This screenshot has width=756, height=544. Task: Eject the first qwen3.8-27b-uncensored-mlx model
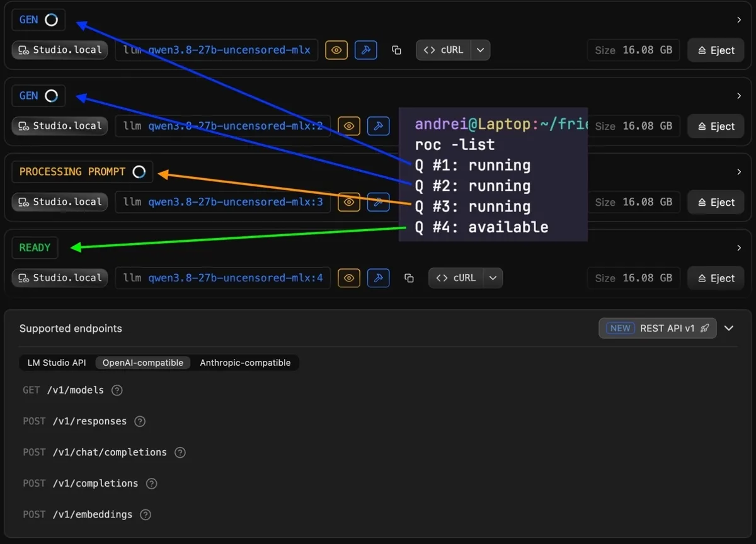point(716,50)
